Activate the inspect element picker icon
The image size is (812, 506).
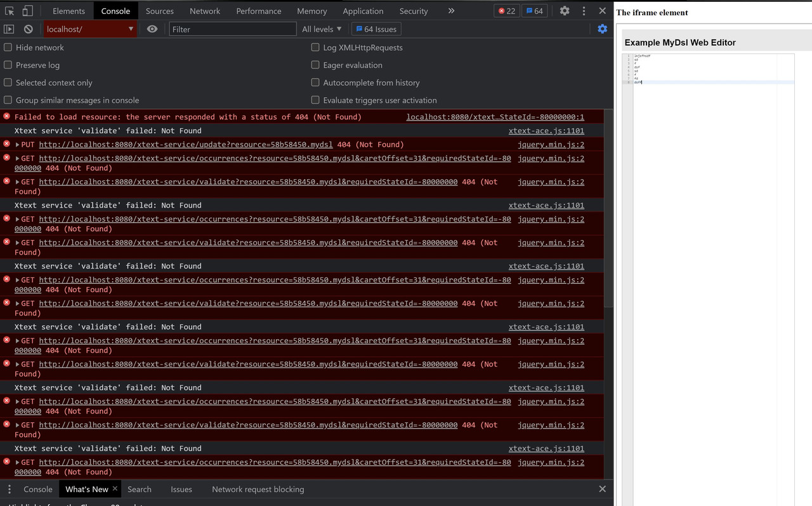[10, 11]
